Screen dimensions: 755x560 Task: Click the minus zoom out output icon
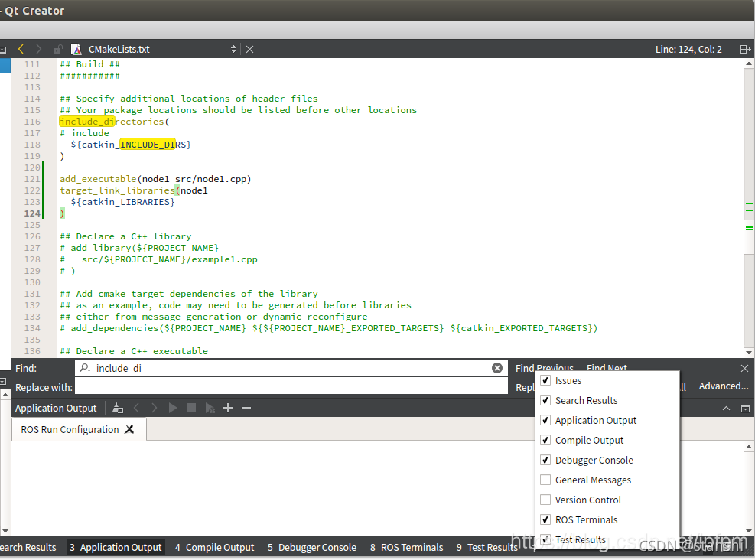[x=246, y=409]
